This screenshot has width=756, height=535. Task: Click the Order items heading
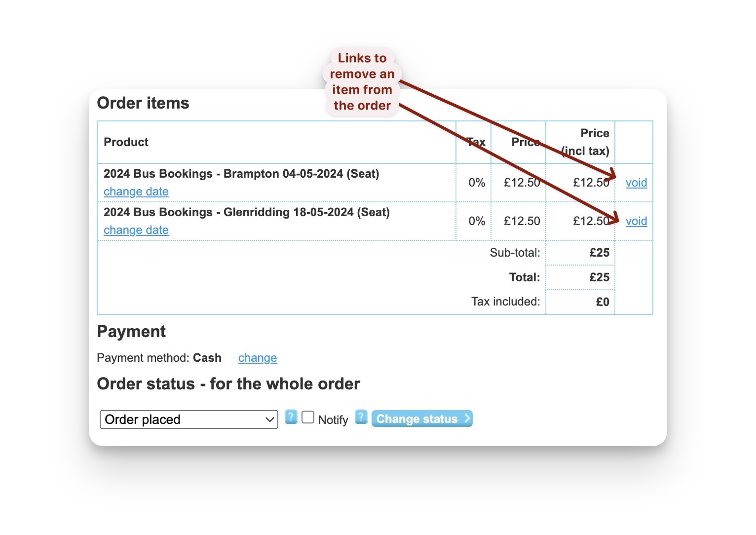(x=143, y=103)
